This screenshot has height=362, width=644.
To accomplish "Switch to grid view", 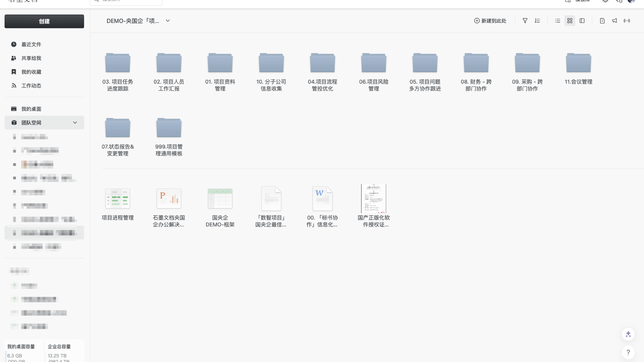I will [570, 21].
